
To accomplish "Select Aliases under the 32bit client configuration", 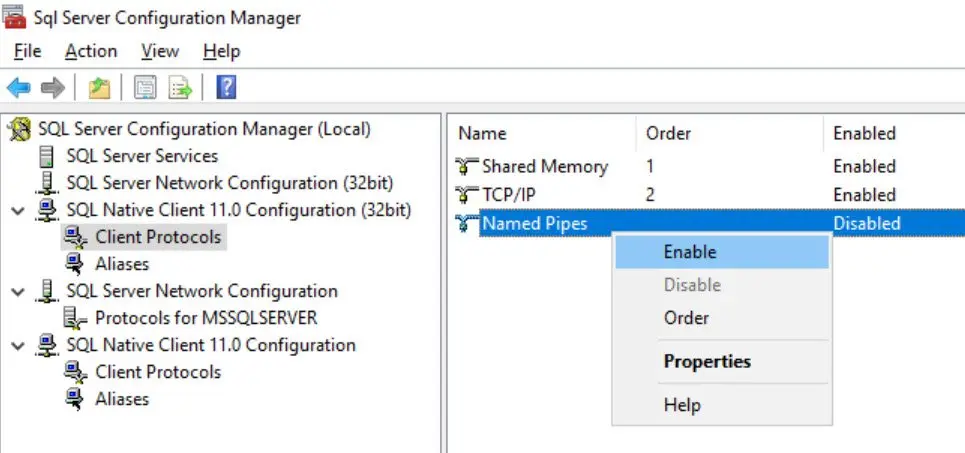I will (x=122, y=264).
